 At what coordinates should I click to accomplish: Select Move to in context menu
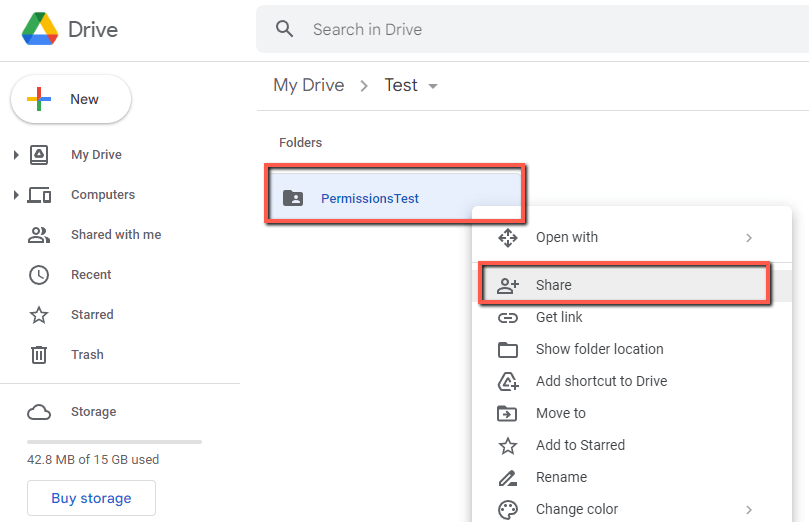560,413
